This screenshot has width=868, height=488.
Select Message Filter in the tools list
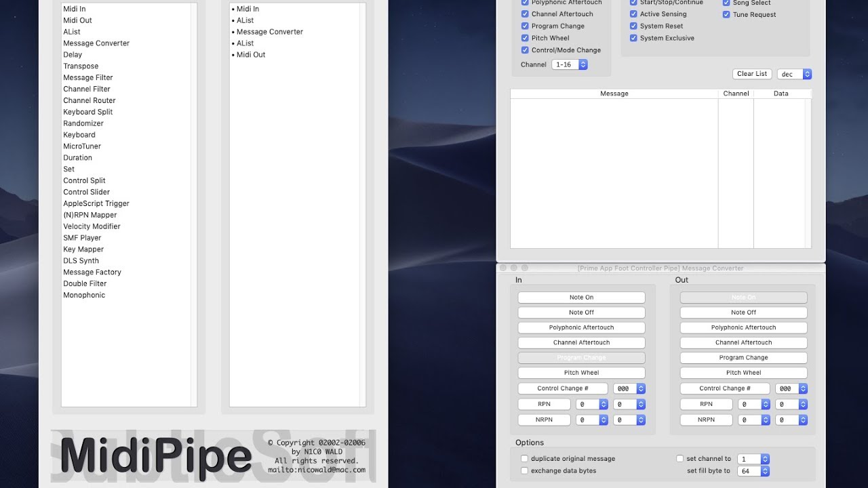point(88,78)
